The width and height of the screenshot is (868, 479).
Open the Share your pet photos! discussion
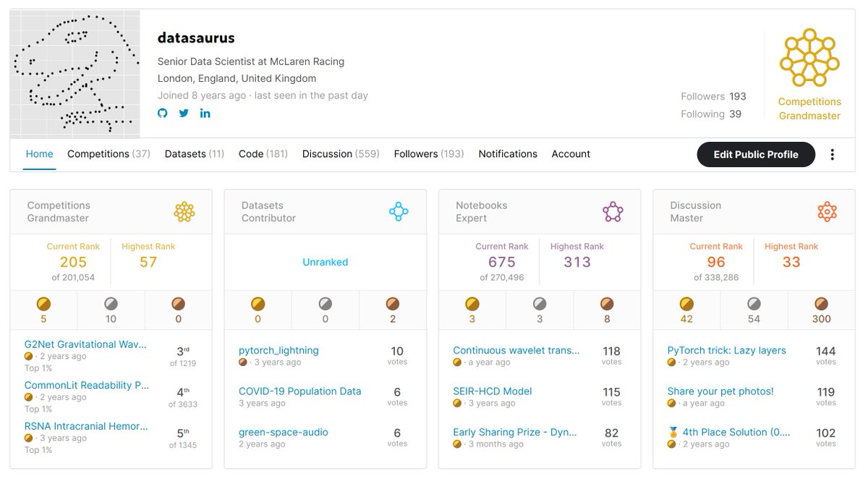pyautogui.click(x=720, y=391)
